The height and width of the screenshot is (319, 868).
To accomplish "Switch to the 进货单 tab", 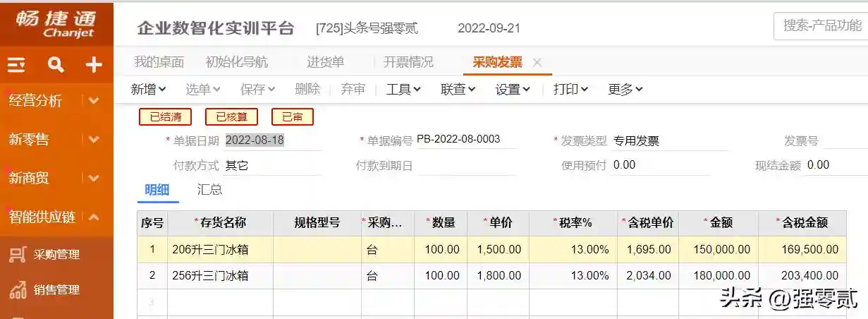I will (x=325, y=62).
